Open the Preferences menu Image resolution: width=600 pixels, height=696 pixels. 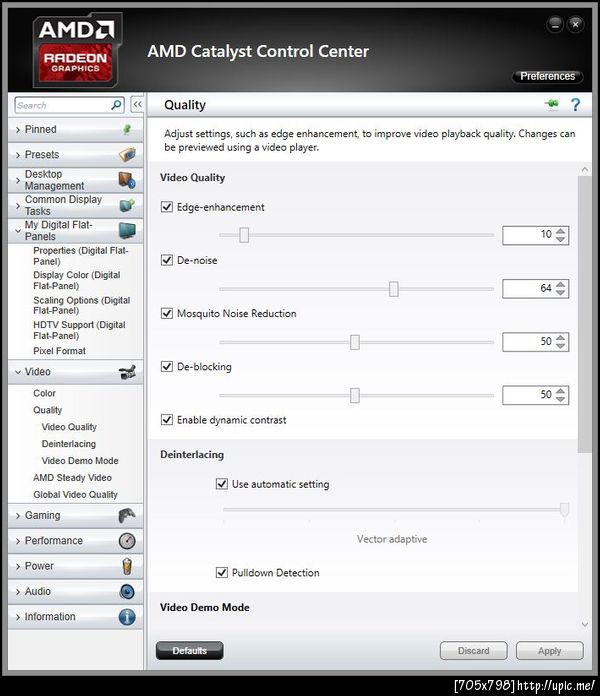tap(548, 76)
